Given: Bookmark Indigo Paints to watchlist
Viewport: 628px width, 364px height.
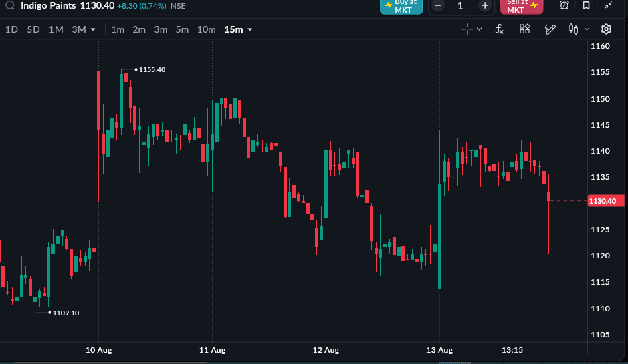Looking at the screenshot, I should 586,5.
